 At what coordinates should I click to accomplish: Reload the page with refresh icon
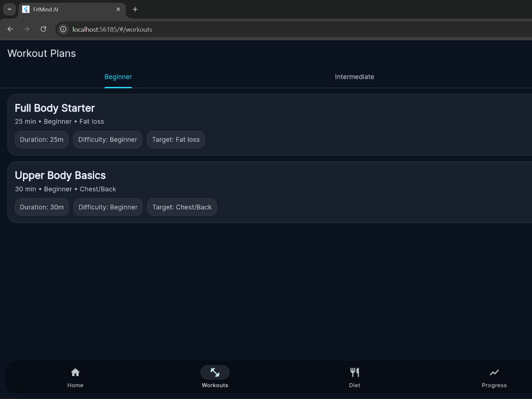click(43, 29)
